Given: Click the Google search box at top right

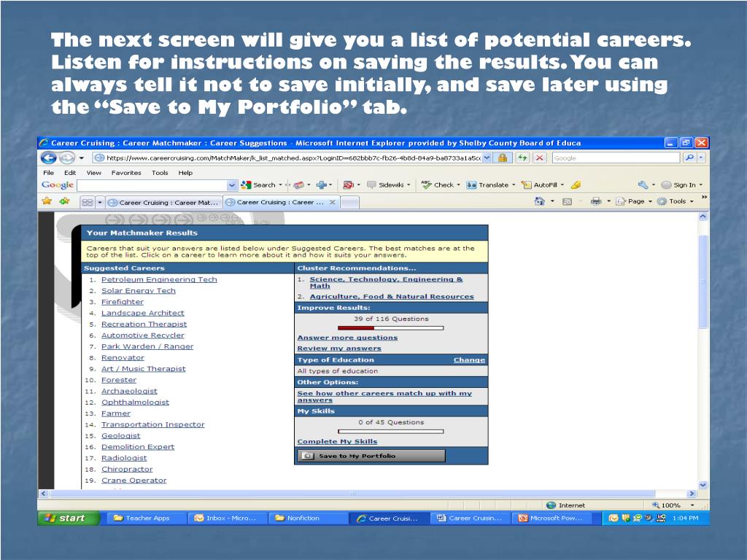Looking at the screenshot, I should click(x=616, y=158).
